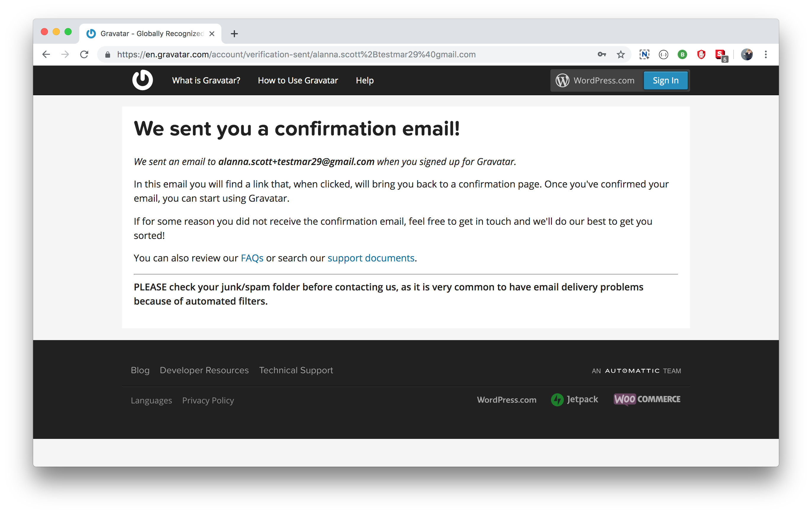Open the browser profile avatar
The width and height of the screenshot is (812, 514).
(747, 54)
